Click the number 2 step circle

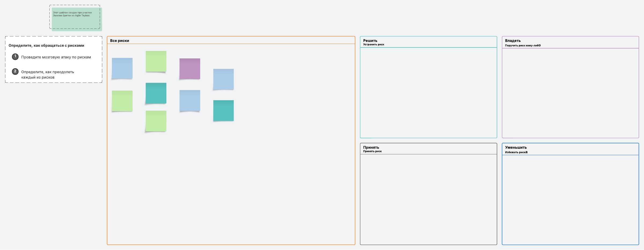(15, 72)
